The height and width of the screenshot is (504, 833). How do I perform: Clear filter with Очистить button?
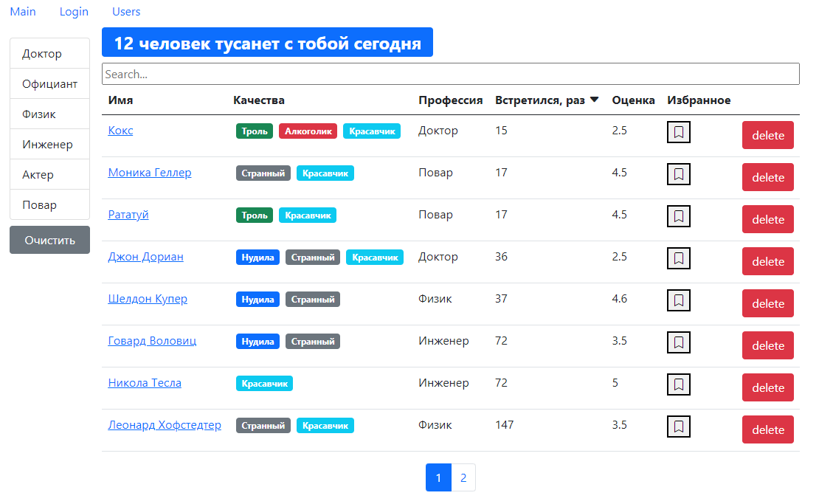[x=50, y=240]
